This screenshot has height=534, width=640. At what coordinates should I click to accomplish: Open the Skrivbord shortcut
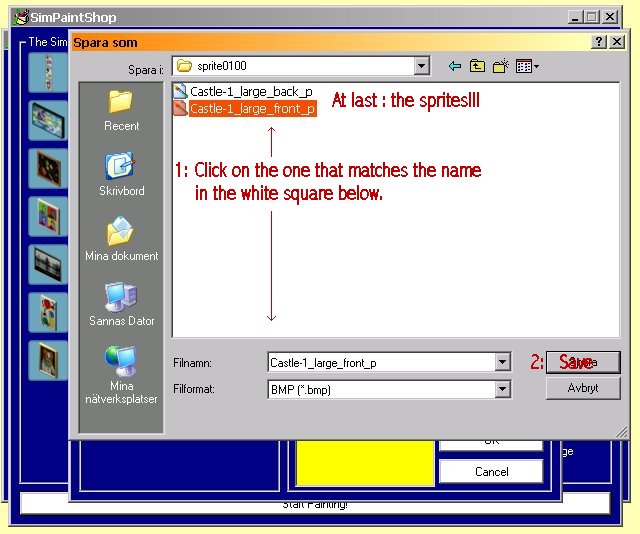[x=121, y=174]
